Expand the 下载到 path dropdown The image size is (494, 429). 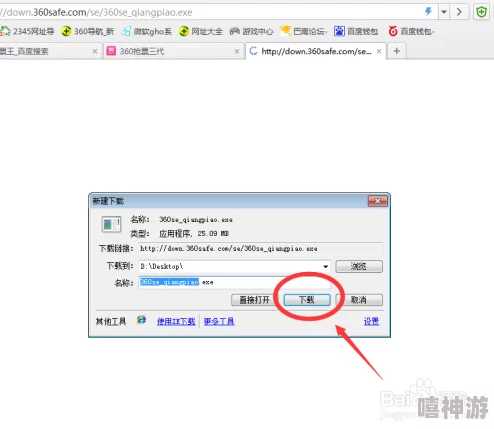click(x=325, y=266)
